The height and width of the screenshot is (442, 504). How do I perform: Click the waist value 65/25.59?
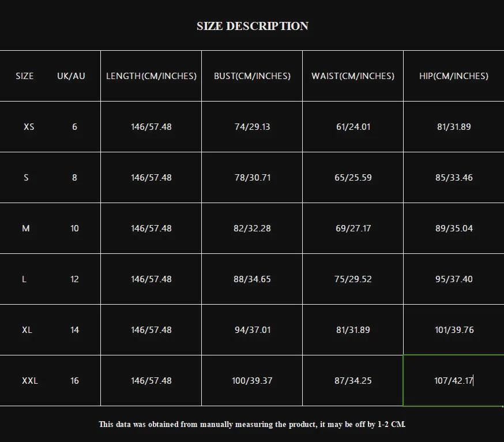[353, 178]
